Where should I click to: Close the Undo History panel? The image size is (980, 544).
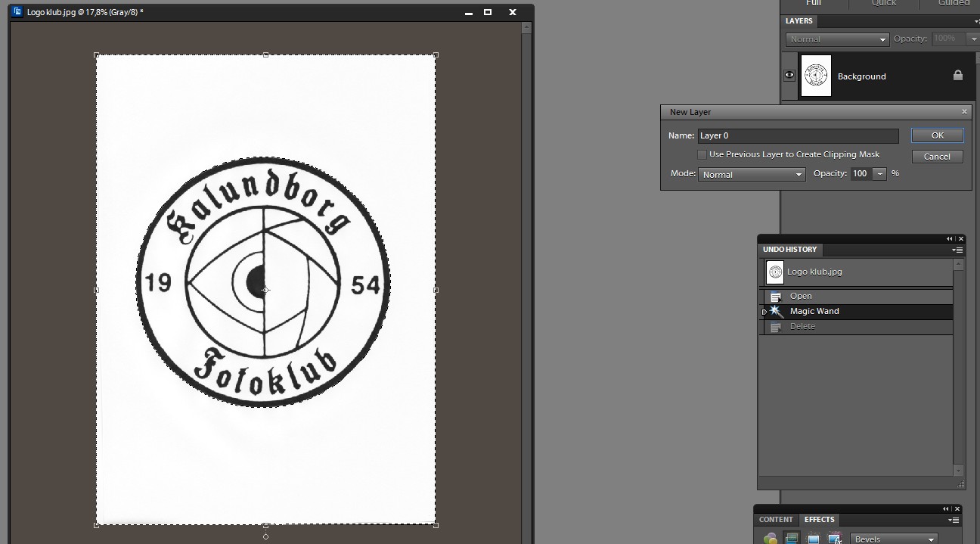[x=961, y=239]
